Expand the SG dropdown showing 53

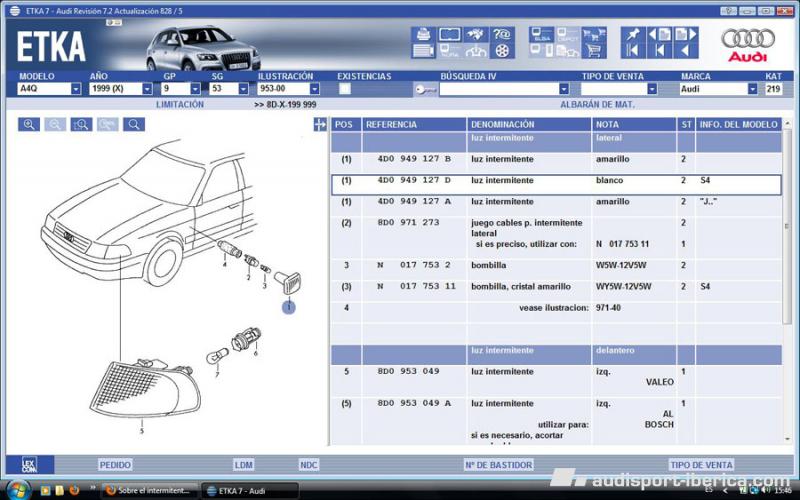click(x=243, y=89)
